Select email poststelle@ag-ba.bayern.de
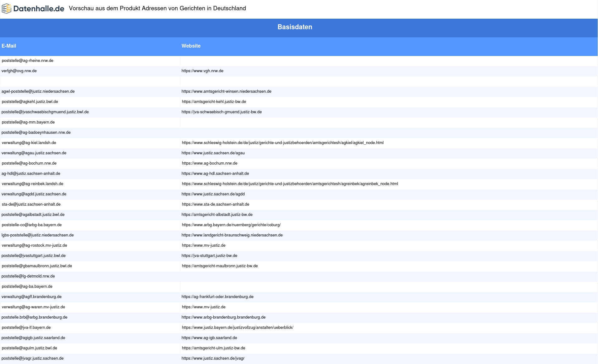Viewport: 598px width, 364px height. (27, 287)
